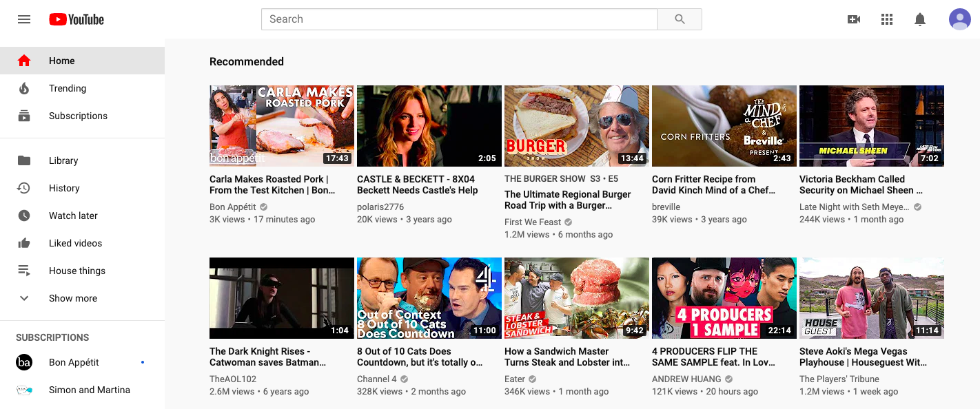The image size is (980, 409).
Task: Click the Trending flame icon
Action: tap(24, 88)
